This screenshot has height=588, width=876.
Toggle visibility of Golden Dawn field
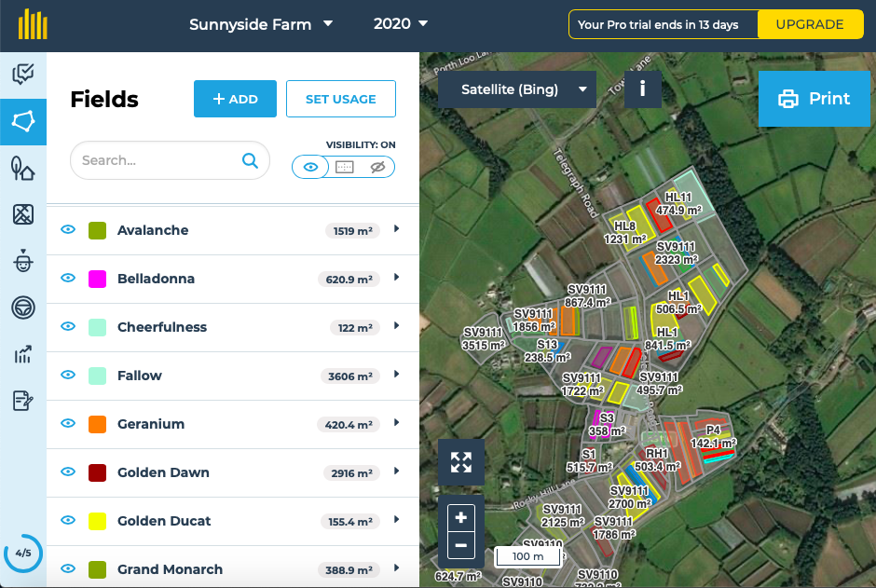tap(68, 472)
